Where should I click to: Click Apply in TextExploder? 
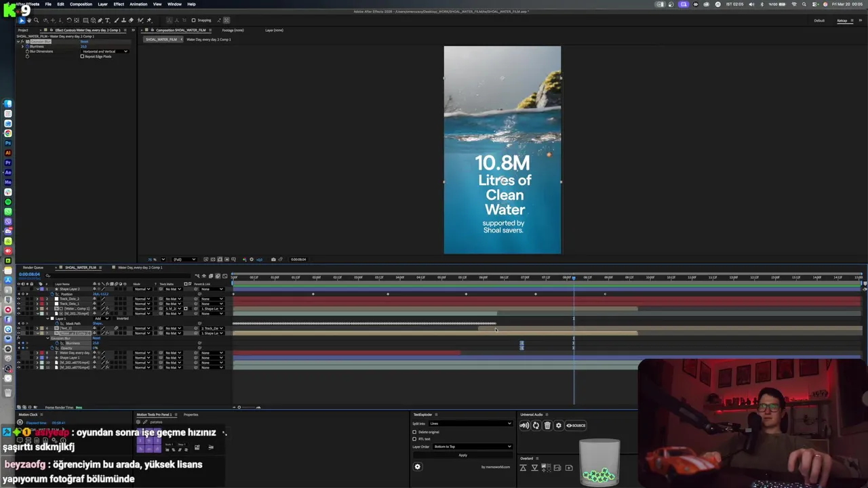pyautogui.click(x=463, y=455)
